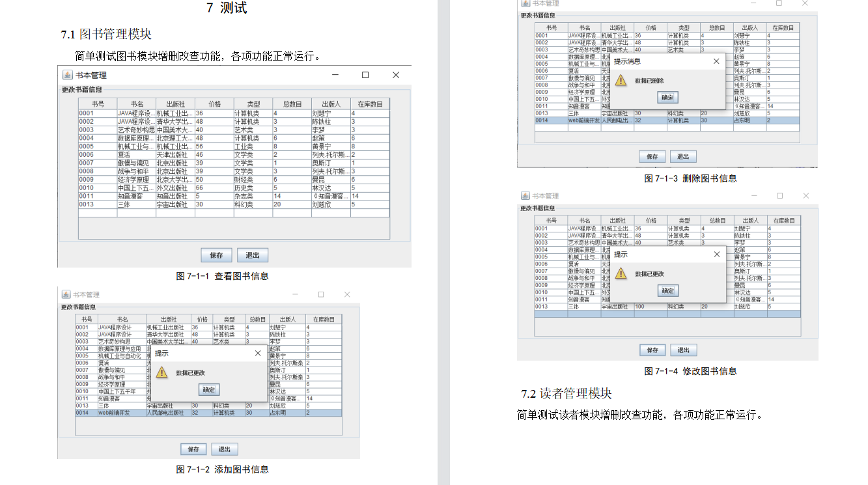Image resolution: width=868 pixels, height=485 pixels.
Task: Select 财经类 cell in figure 7-1-1 table
Action: [253, 180]
